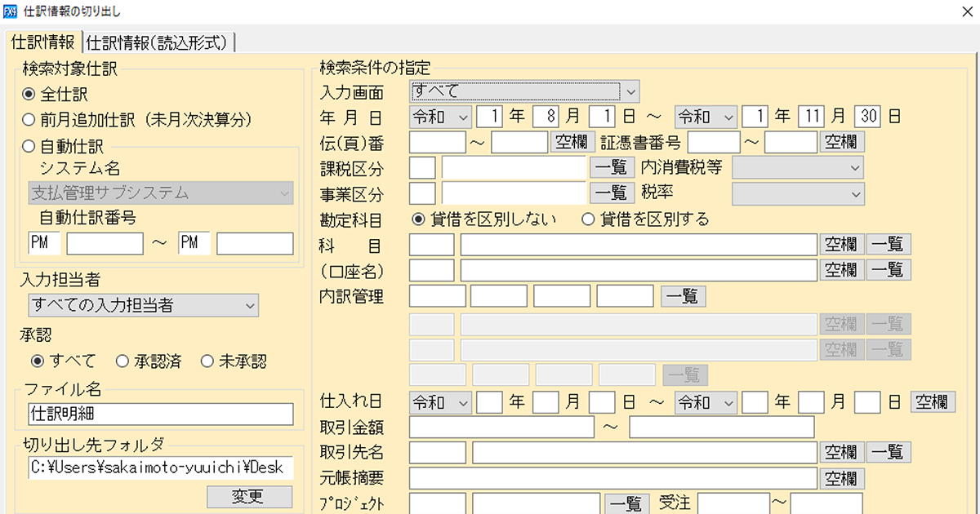Open the 入力画面 dropdown showing すべて

(x=523, y=91)
